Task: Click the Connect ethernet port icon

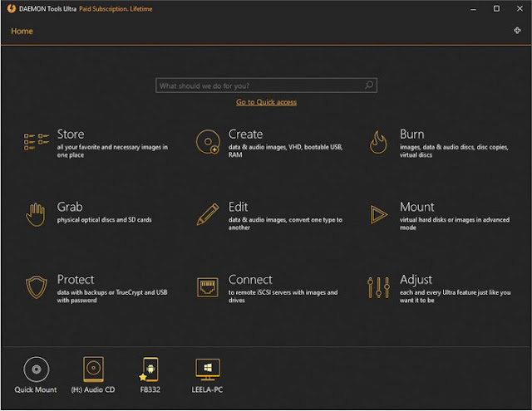Action: point(208,287)
